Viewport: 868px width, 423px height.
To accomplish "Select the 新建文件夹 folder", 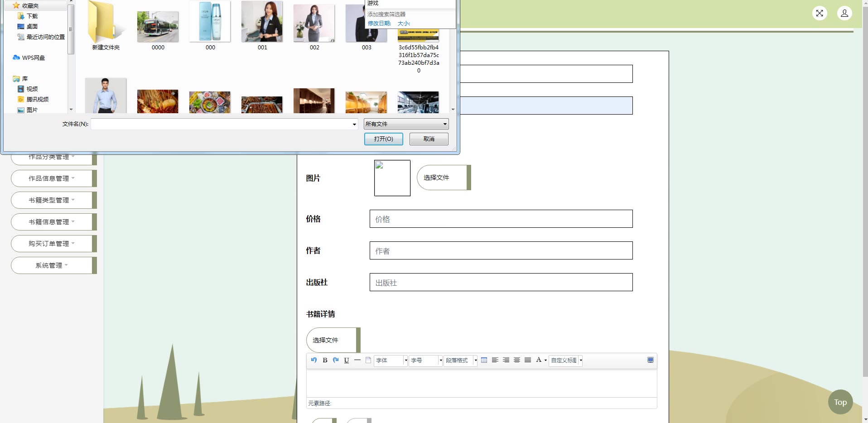I will click(x=106, y=25).
